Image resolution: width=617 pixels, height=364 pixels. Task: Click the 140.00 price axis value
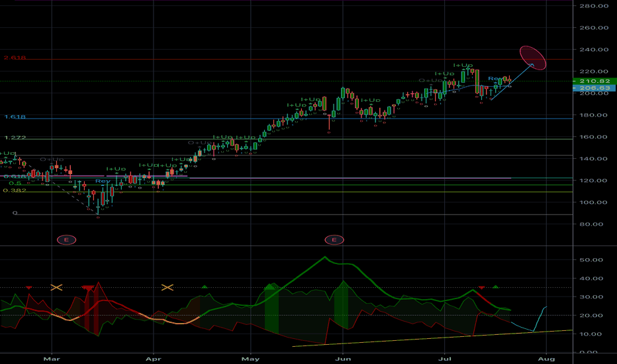[x=594, y=159]
